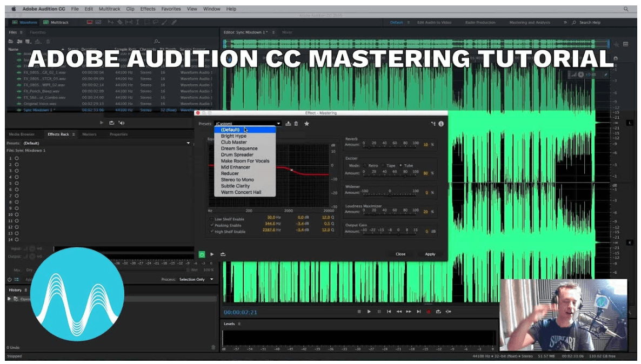The height and width of the screenshot is (364, 641).
Task: Pick (Default) preset from list
Action: [x=245, y=130]
